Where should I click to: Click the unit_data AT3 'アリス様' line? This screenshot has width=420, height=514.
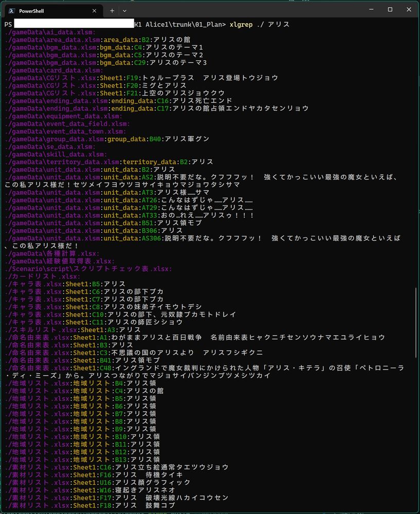pos(107,192)
